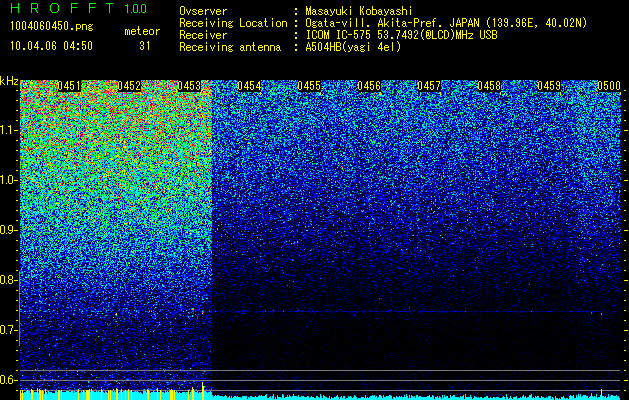629x400 pixels.
Task: Click the kHz axis unit label
Action: (9, 81)
